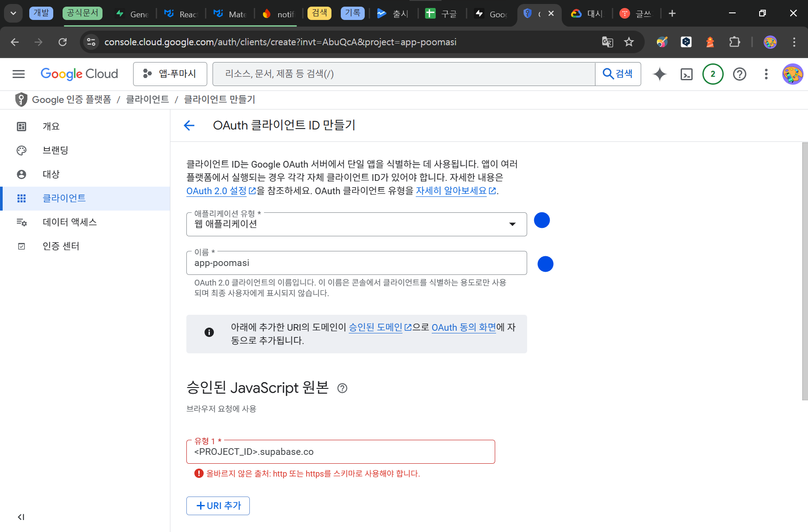Open notifications badge showing 2
808x532 pixels.
tap(713, 74)
